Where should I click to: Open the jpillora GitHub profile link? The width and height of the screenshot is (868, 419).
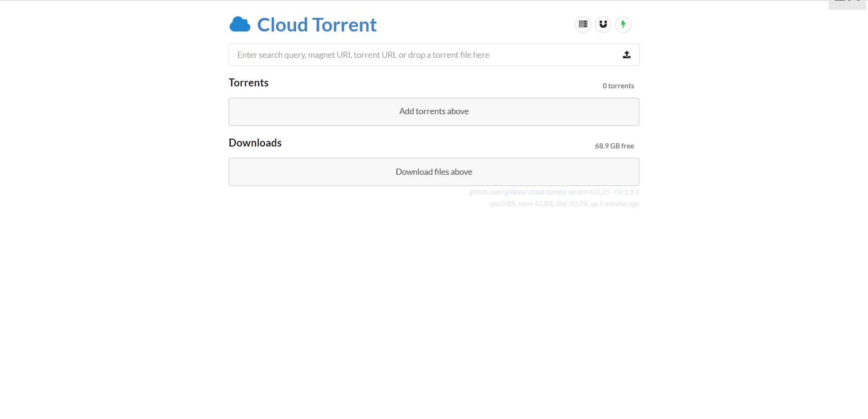click(x=515, y=192)
